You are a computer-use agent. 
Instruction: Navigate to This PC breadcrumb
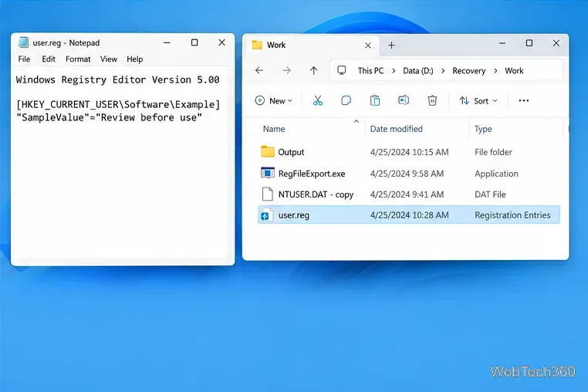click(x=370, y=70)
